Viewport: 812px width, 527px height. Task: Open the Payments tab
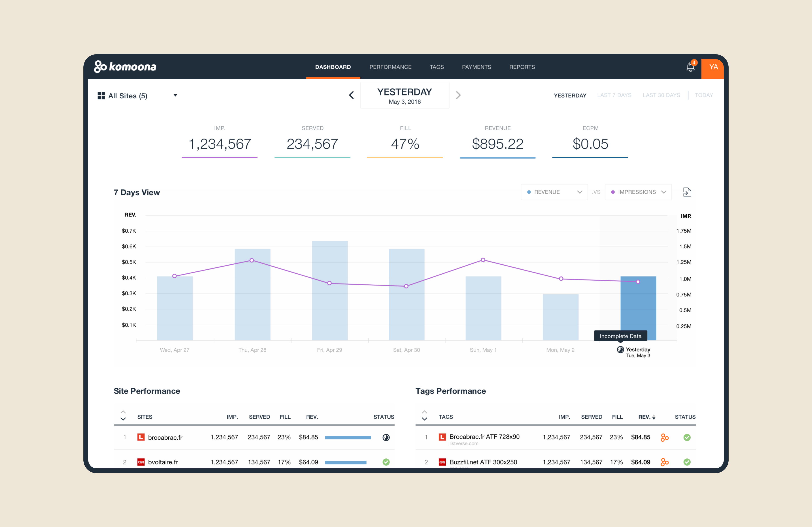click(476, 67)
